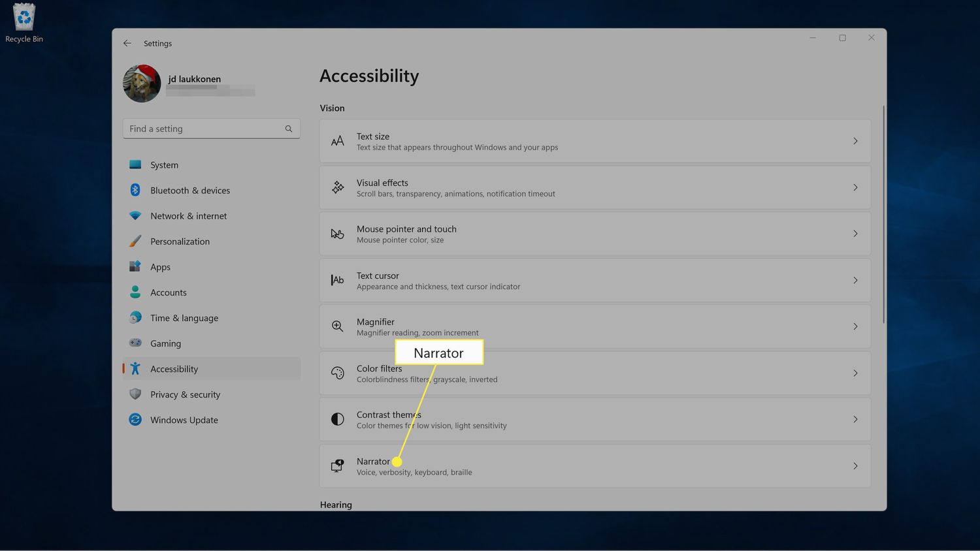The image size is (980, 551).
Task: Expand Visual effects chevron
Action: click(x=855, y=187)
